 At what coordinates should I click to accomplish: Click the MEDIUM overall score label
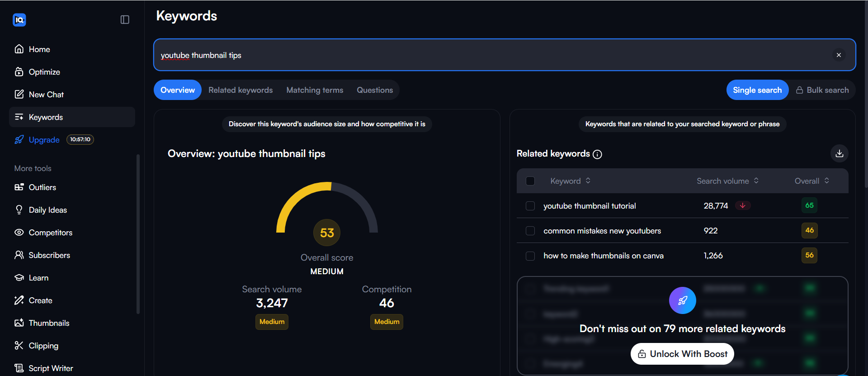coord(327,271)
